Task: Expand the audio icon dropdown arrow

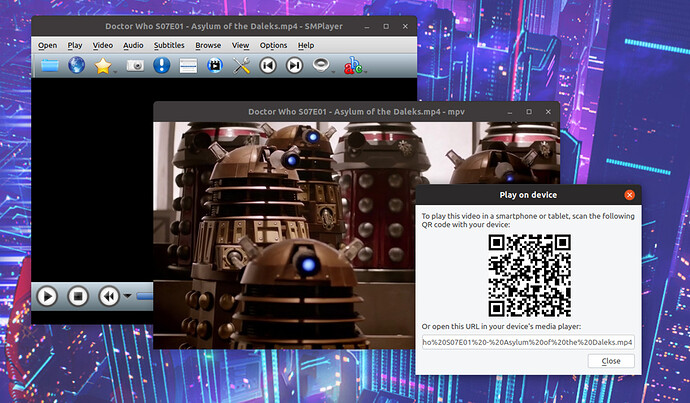Action: click(x=333, y=72)
